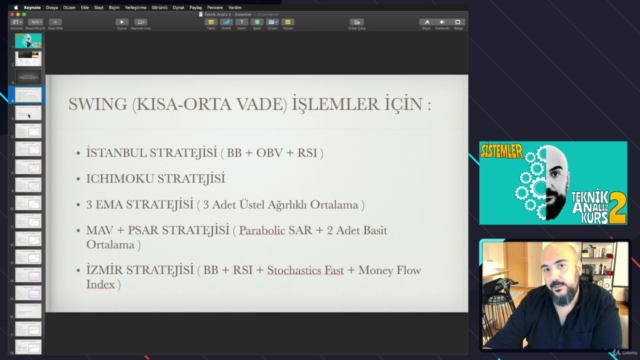Click the presenter webcam video overlay

[555, 295]
